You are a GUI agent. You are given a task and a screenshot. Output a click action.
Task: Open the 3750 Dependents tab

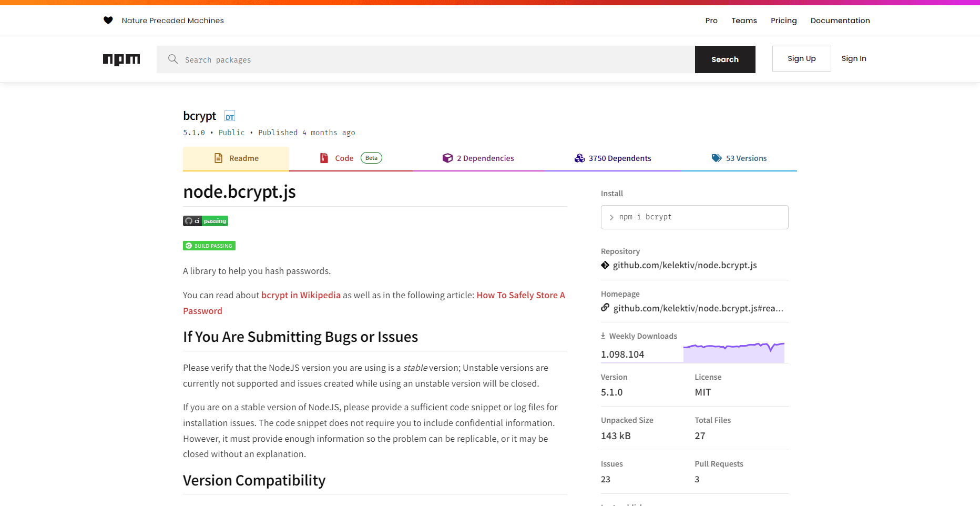[612, 158]
